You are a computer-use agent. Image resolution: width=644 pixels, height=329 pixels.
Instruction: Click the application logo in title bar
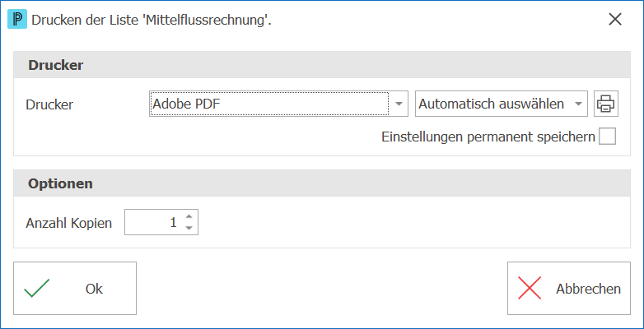click(x=17, y=19)
